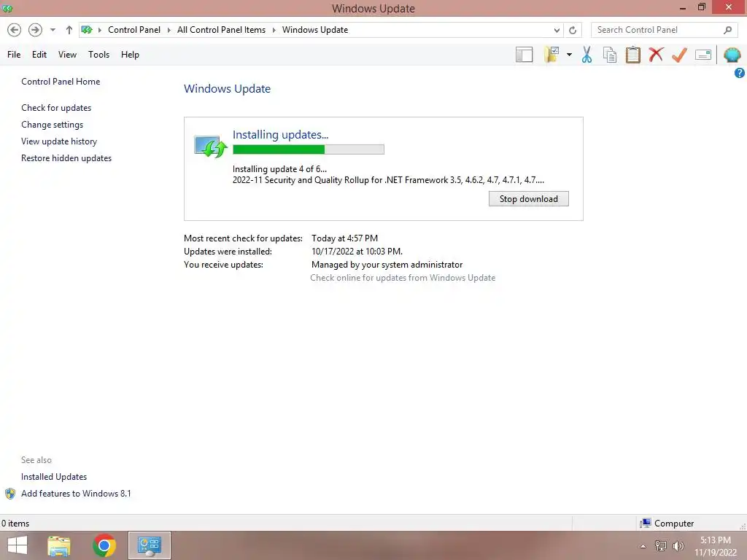Image resolution: width=747 pixels, height=560 pixels.
Task: Open help with blue question mark
Action: point(739,73)
